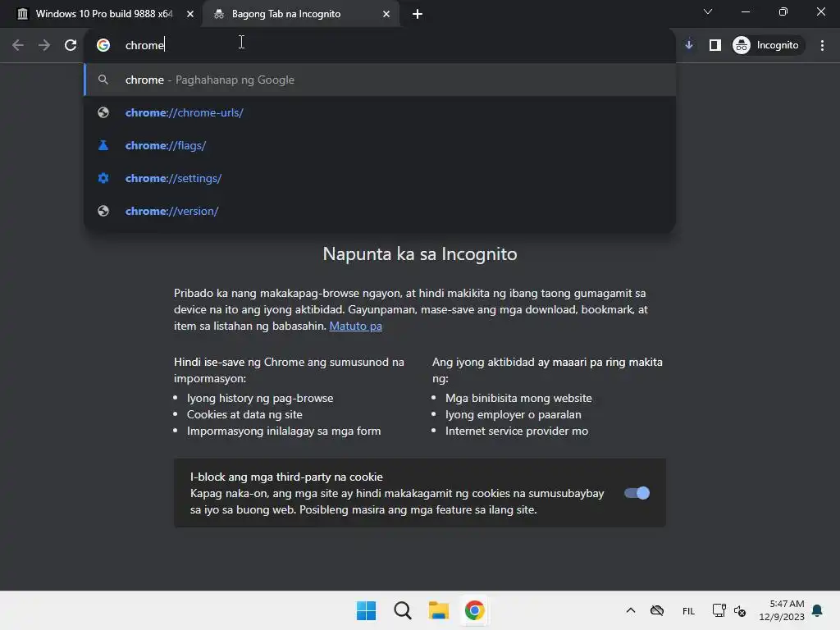Show hidden tray icons chevron
The image size is (840, 630).
tap(631, 610)
